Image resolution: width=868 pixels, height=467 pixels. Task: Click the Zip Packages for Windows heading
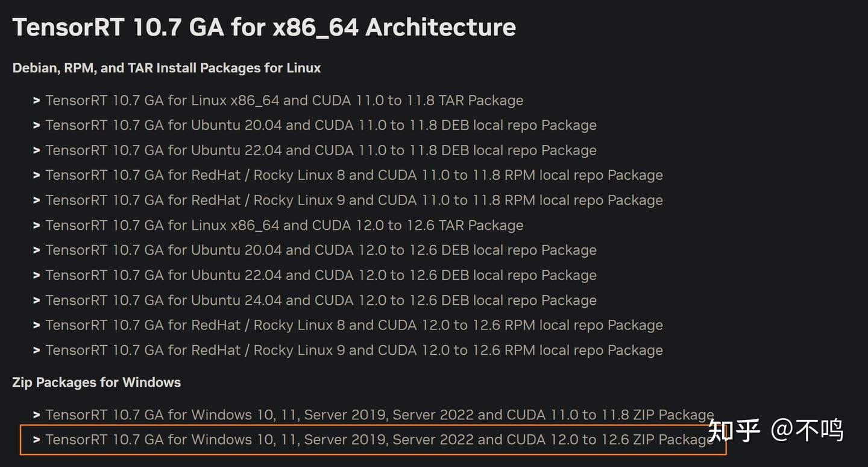pyautogui.click(x=96, y=383)
